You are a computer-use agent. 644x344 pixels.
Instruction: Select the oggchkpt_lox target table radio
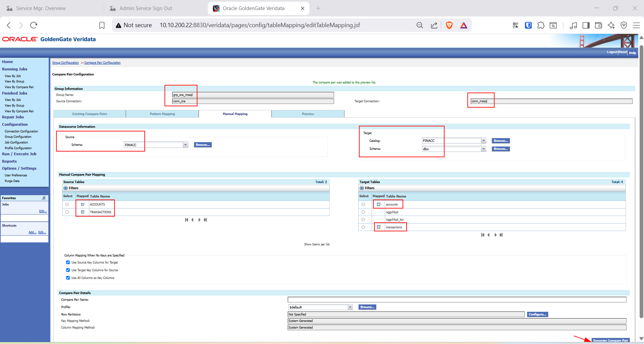[x=363, y=220]
